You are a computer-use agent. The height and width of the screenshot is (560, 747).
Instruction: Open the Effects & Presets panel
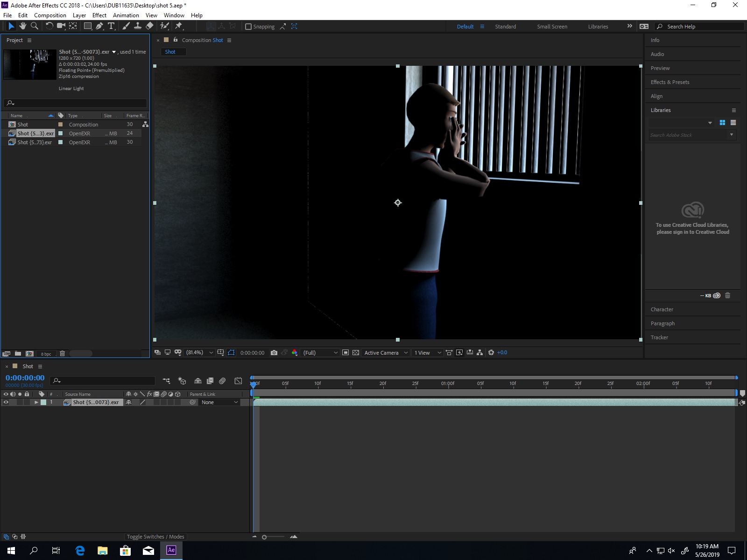(669, 82)
